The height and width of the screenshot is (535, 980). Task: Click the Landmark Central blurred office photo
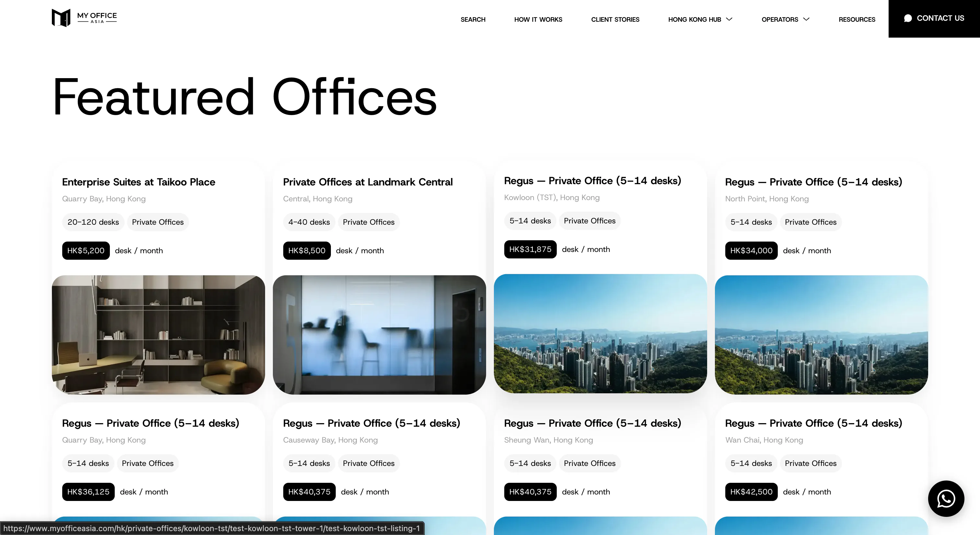pos(379,335)
